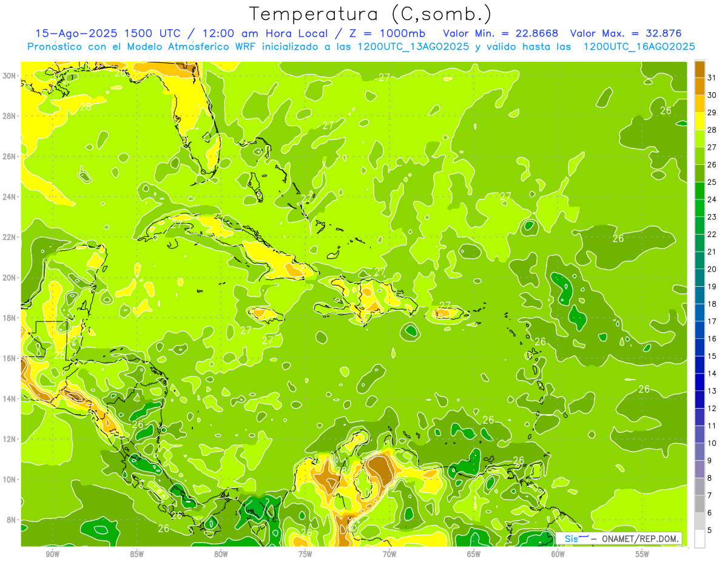
Task: Click the 8N latitude axis label
Action: pyautogui.click(x=12, y=520)
